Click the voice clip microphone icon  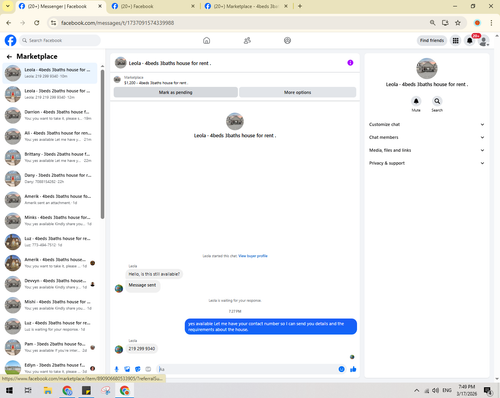pos(117,369)
